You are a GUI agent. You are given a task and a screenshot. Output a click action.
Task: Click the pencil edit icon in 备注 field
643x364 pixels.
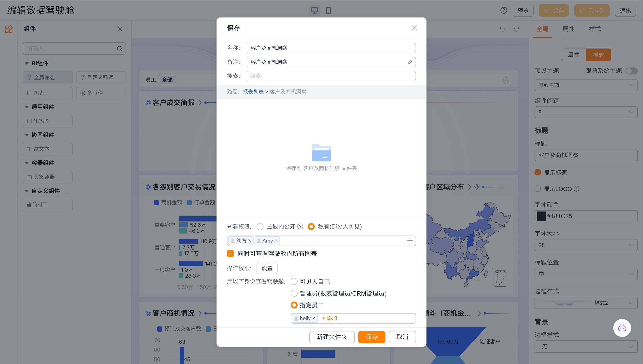(410, 62)
